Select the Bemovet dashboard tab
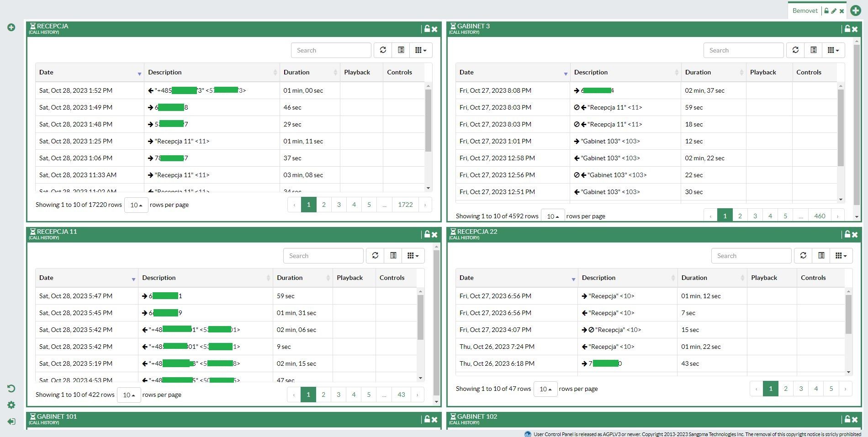This screenshot has width=868, height=437. coord(804,11)
